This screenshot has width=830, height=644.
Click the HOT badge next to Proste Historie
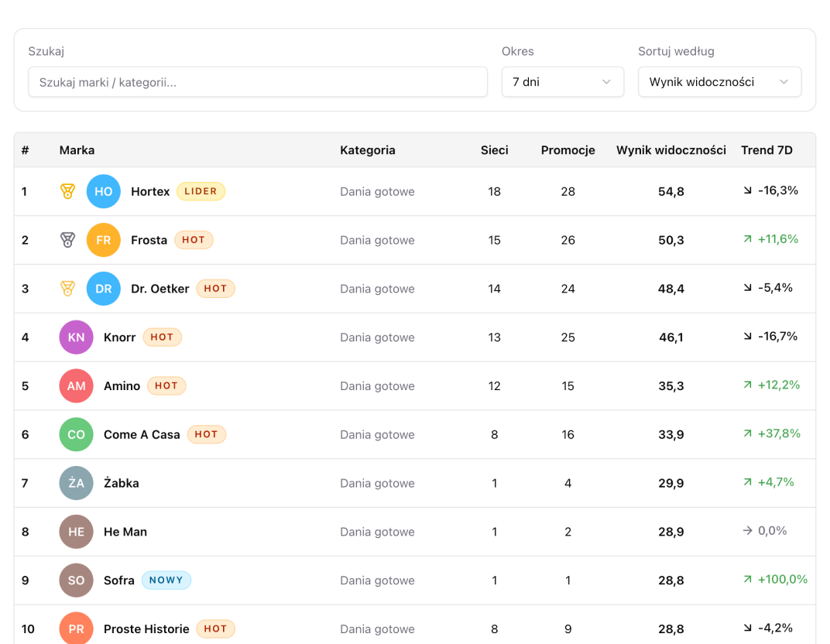click(215, 629)
